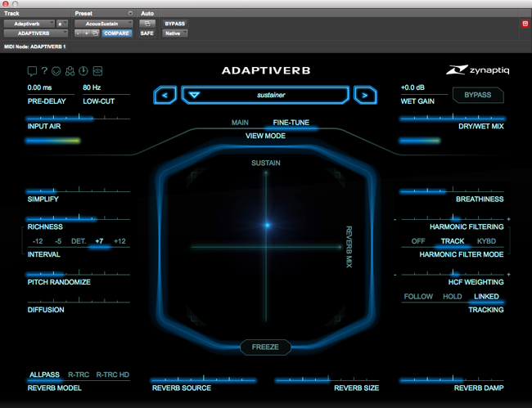
Task: Open Preset section circular menu arrow
Action: tap(130, 13)
